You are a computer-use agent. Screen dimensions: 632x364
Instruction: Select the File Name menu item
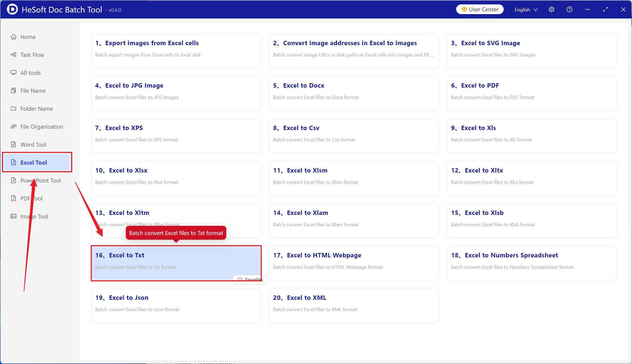pyautogui.click(x=37, y=91)
